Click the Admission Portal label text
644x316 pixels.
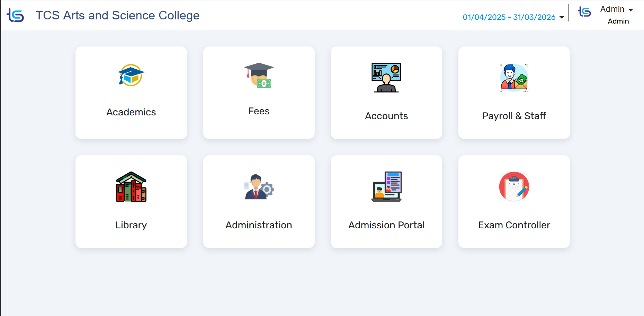coord(386,225)
